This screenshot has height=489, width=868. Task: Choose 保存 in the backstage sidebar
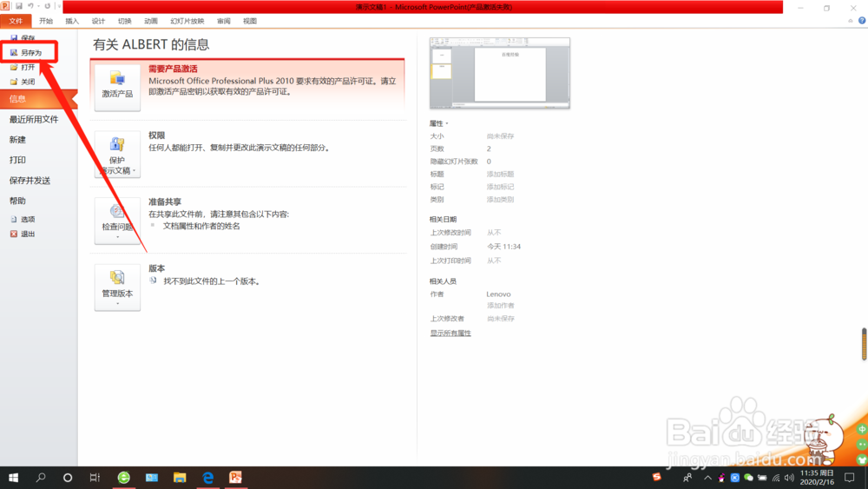(23, 37)
